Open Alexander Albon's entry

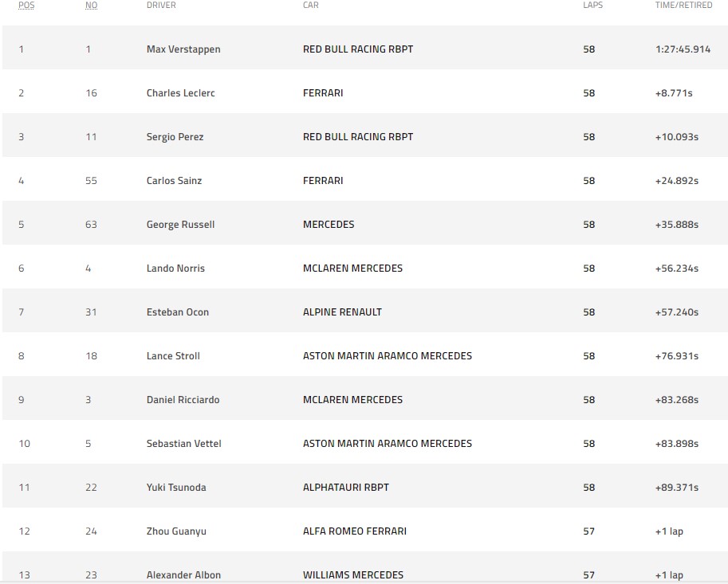click(184, 575)
